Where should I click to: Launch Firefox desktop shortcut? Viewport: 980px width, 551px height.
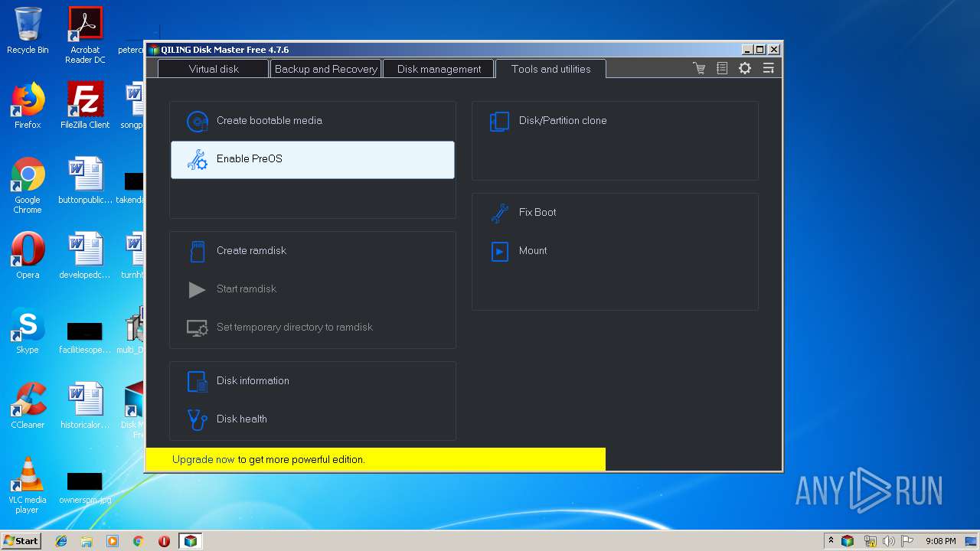point(28,106)
